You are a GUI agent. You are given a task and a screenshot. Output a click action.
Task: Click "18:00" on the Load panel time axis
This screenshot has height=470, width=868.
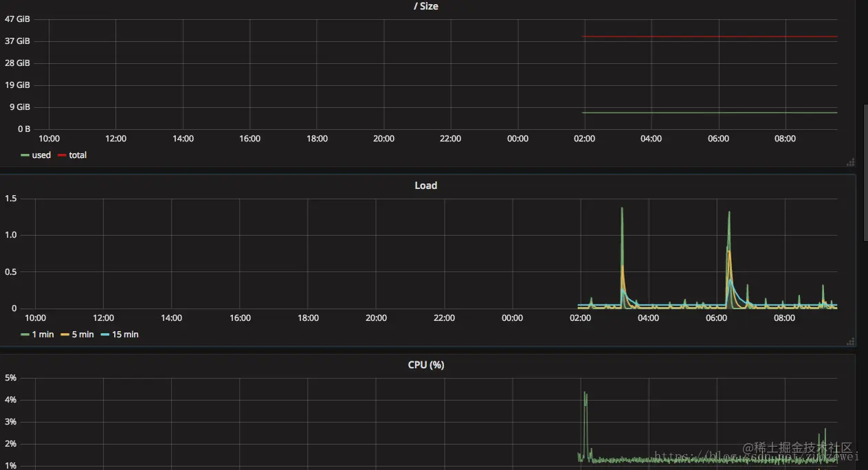308,318
